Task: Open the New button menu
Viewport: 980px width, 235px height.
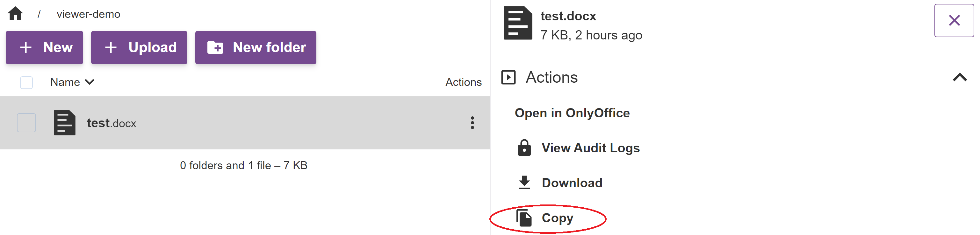Action: [x=44, y=47]
